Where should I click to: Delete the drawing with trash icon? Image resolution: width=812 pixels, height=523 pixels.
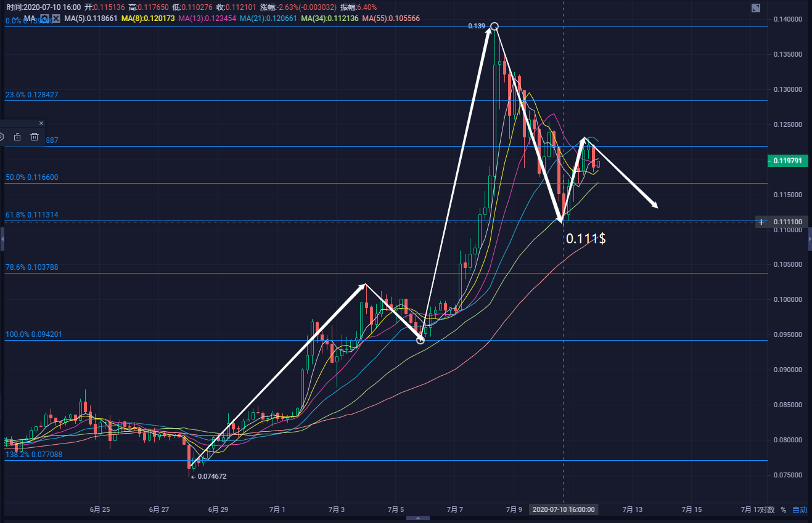pyautogui.click(x=35, y=137)
